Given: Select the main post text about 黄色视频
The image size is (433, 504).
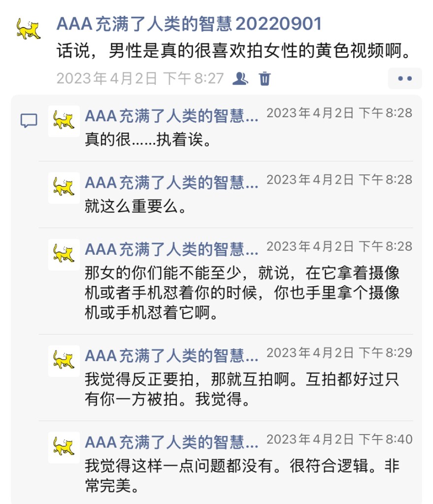Looking at the screenshot, I should pyautogui.click(x=233, y=51).
